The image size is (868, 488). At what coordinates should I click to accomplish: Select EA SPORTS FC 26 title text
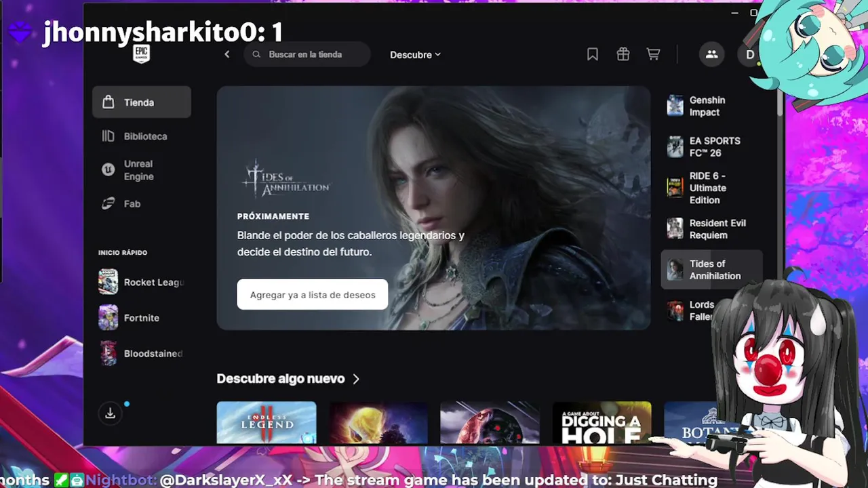click(715, 147)
